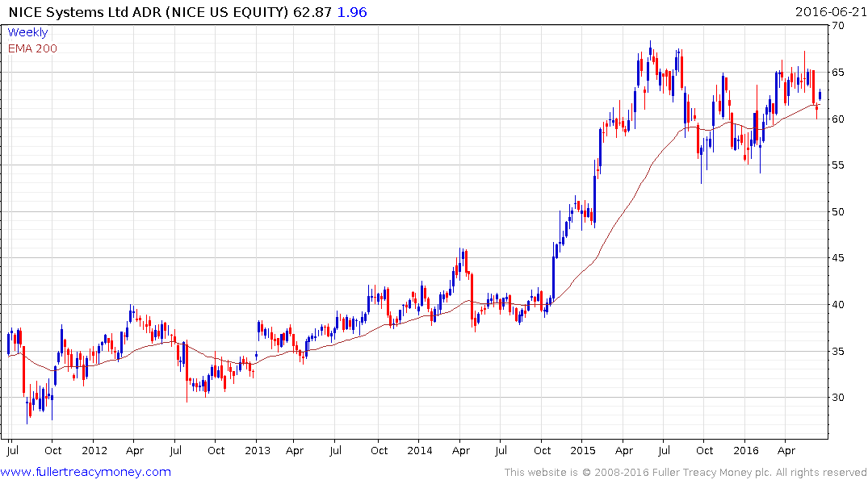
Task: Click the 60 price axis label
Action: pyautogui.click(x=838, y=119)
